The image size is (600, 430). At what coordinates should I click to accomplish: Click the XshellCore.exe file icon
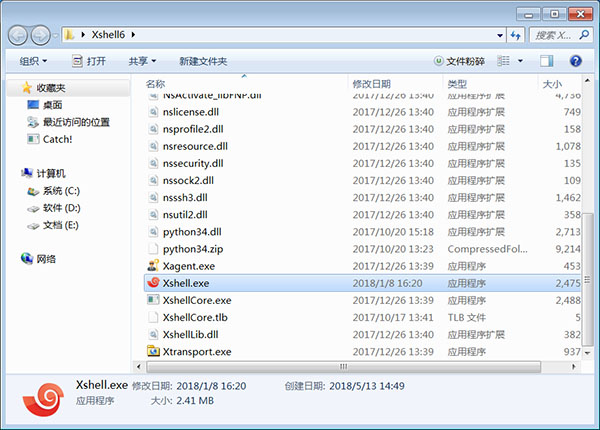[x=153, y=300]
